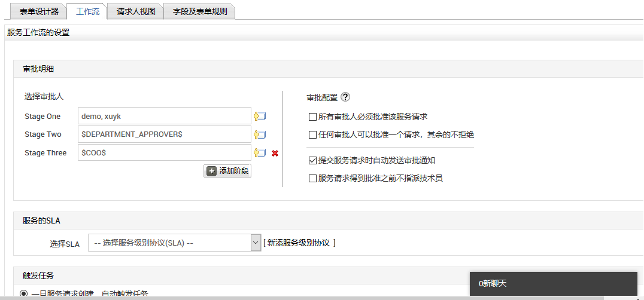
Task: Open approver picker for Stage One
Action: (260, 116)
